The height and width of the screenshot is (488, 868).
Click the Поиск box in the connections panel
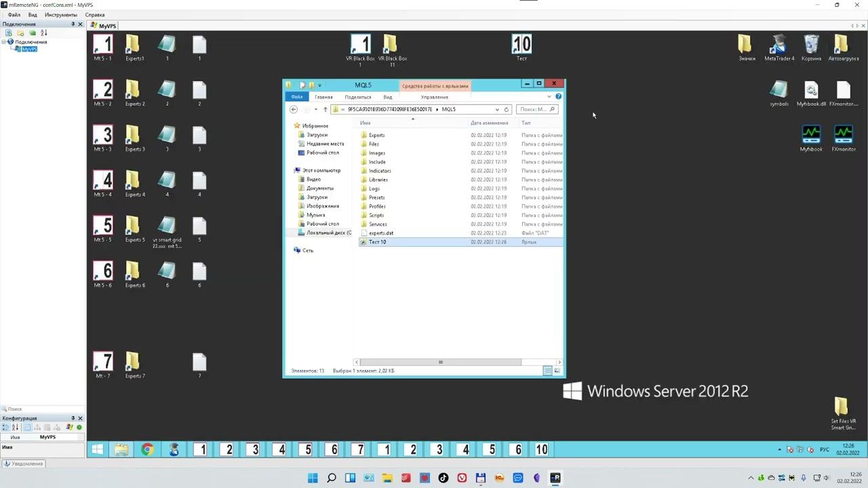click(x=43, y=409)
